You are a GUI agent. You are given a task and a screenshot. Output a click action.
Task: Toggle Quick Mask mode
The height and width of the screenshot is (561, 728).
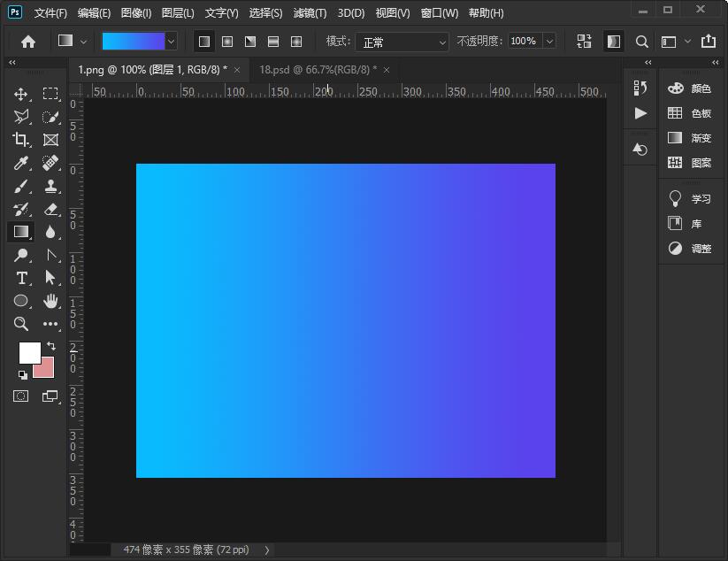[21, 396]
